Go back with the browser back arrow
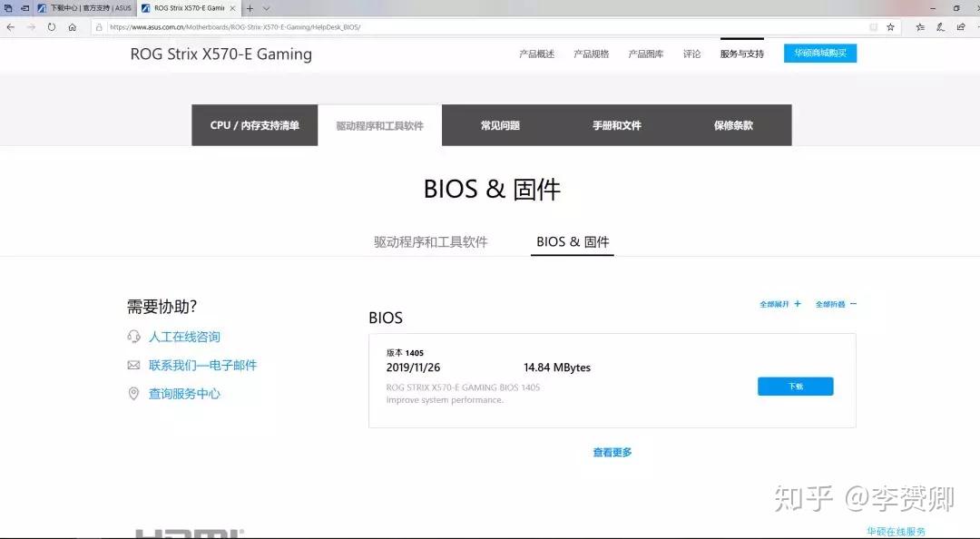The height and width of the screenshot is (539, 980). 11,27
